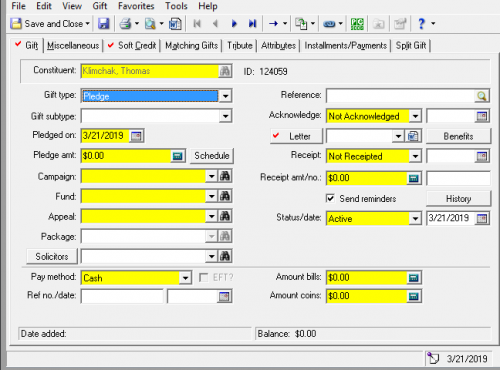Click the History button
The image size is (500, 370).
click(x=458, y=199)
